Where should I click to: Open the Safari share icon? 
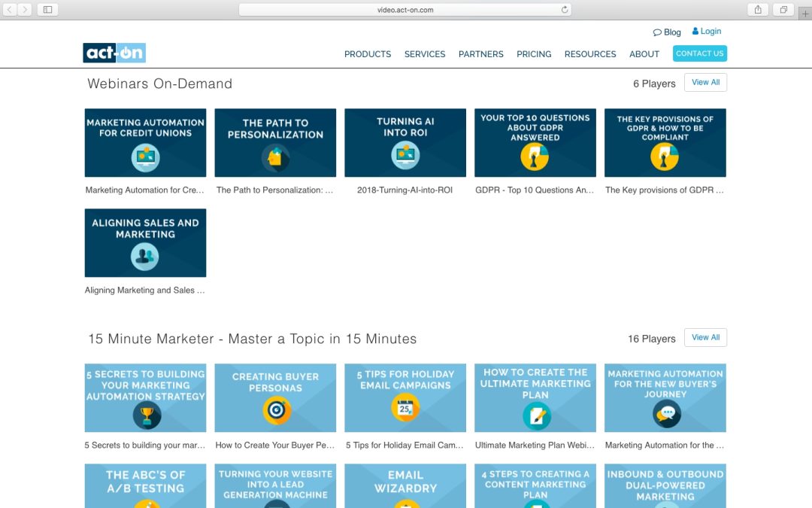758,9
